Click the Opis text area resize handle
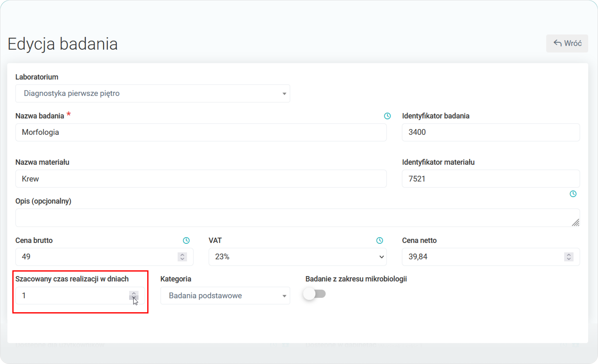 tap(576, 223)
